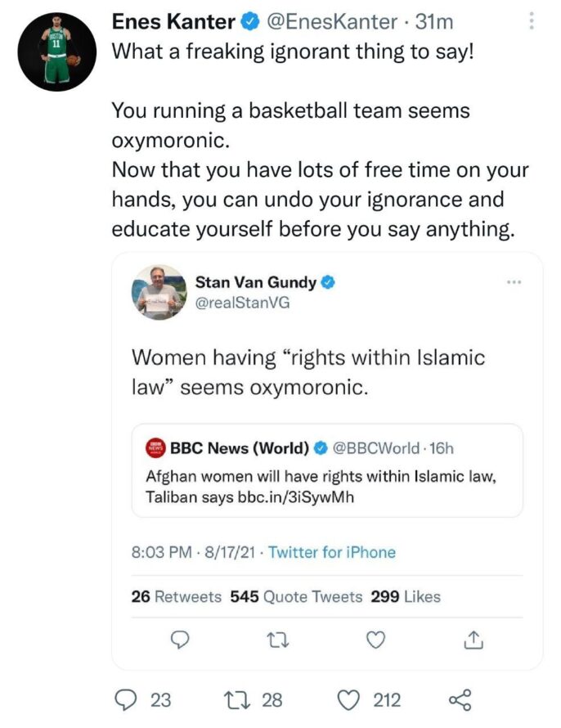Image resolution: width=561 pixels, height=728 pixels.
Task: Show the 299 Likes list
Action: pos(406,596)
